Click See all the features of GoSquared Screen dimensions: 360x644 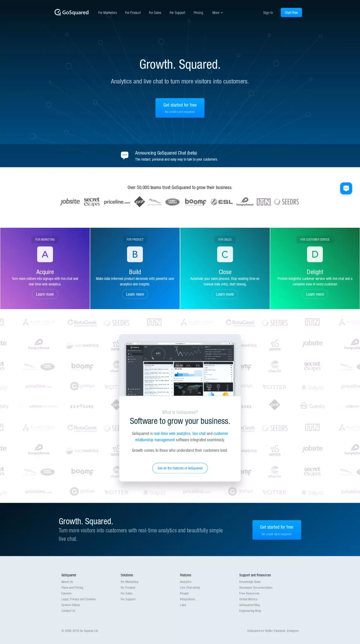(180, 468)
